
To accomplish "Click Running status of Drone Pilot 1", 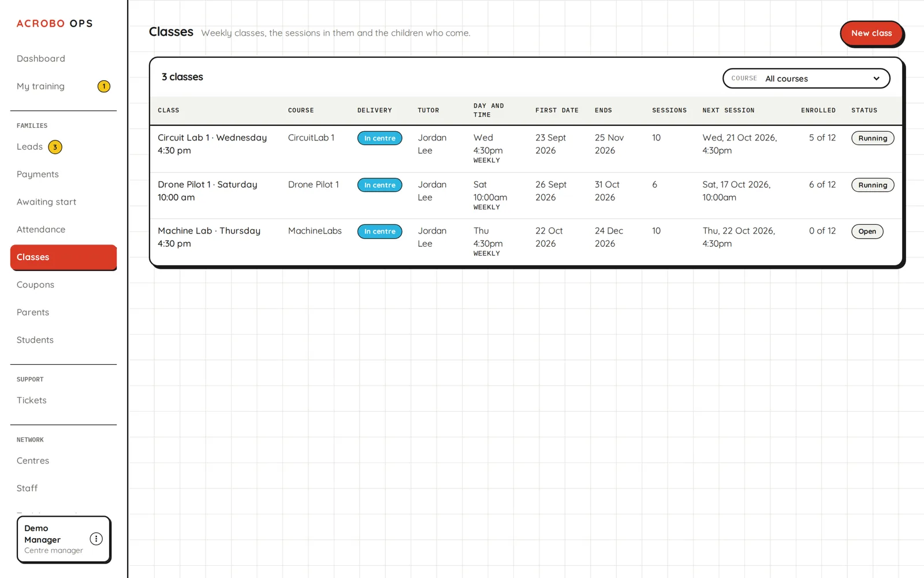I will pyautogui.click(x=873, y=185).
